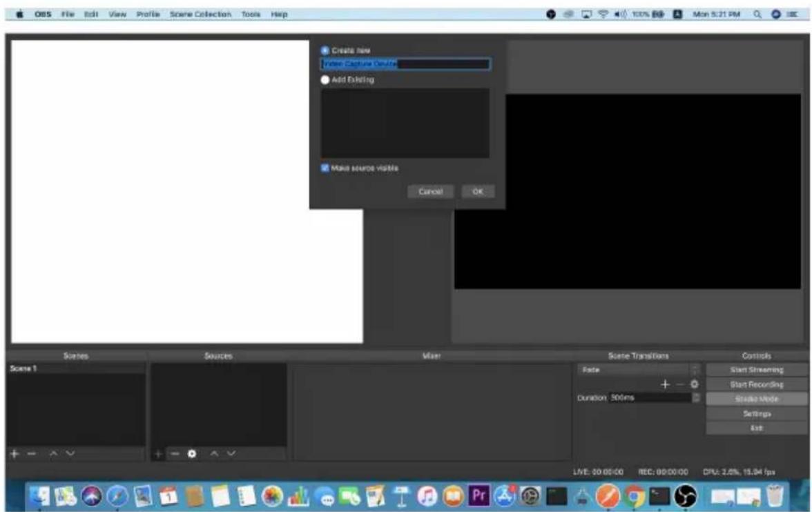The height and width of the screenshot is (512, 812).
Task: Open the Scene Collection menu
Action: [x=200, y=14]
